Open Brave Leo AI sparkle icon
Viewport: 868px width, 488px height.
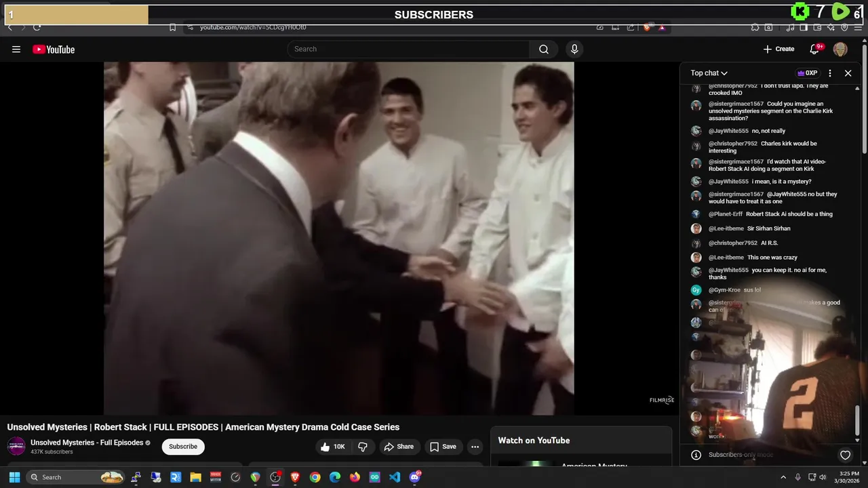(831, 27)
